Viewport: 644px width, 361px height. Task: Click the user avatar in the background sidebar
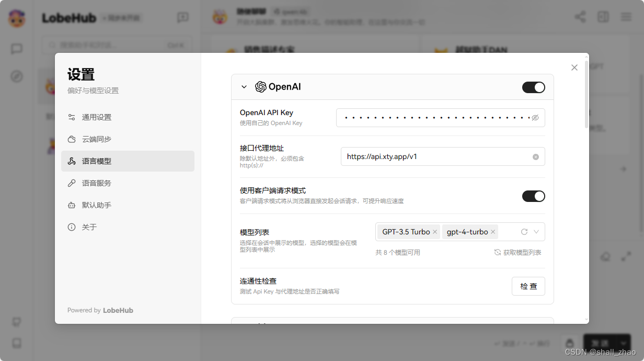coord(17,18)
